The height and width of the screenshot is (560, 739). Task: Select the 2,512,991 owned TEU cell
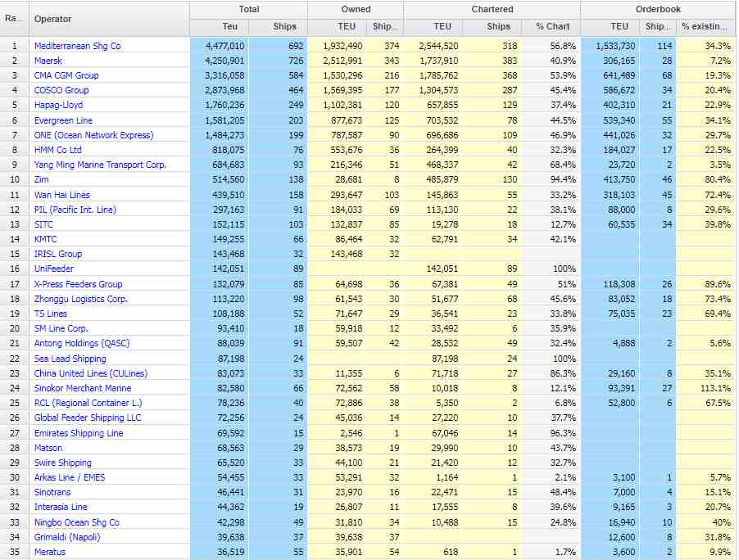[x=338, y=61]
